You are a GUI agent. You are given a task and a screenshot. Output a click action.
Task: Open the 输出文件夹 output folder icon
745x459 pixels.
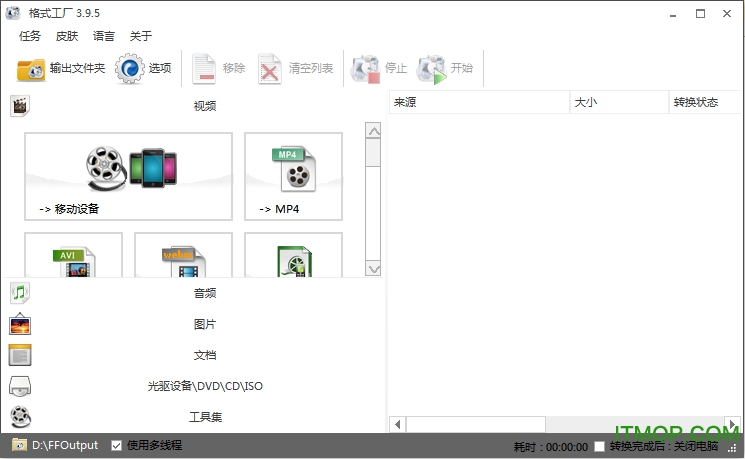click(31, 69)
